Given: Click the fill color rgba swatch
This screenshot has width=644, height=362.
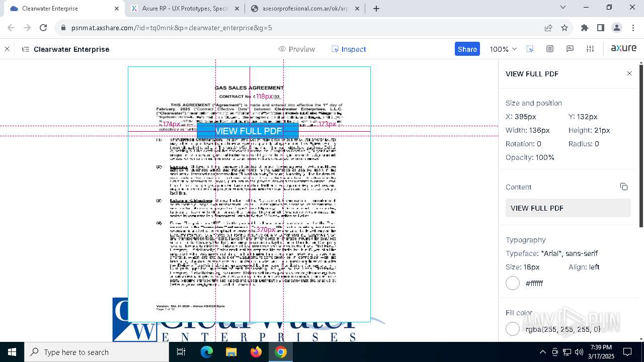Looking at the screenshot, I should pos(513,329).
